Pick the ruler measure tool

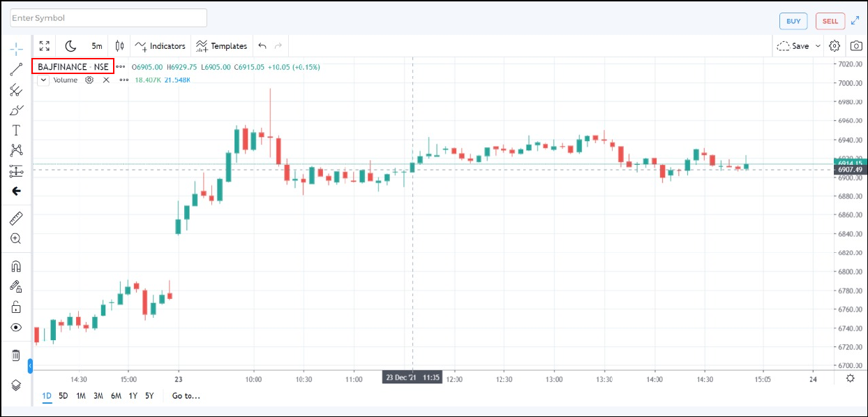16,219
